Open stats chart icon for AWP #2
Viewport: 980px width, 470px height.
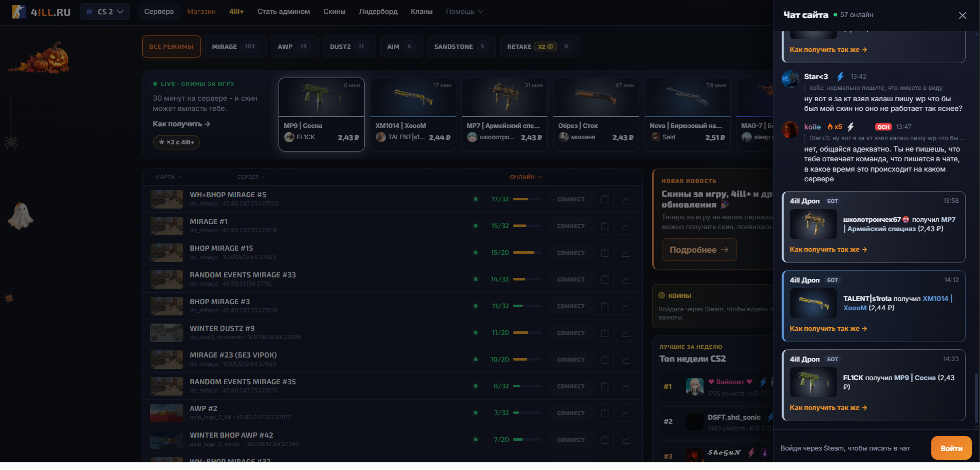click(626, 413)
